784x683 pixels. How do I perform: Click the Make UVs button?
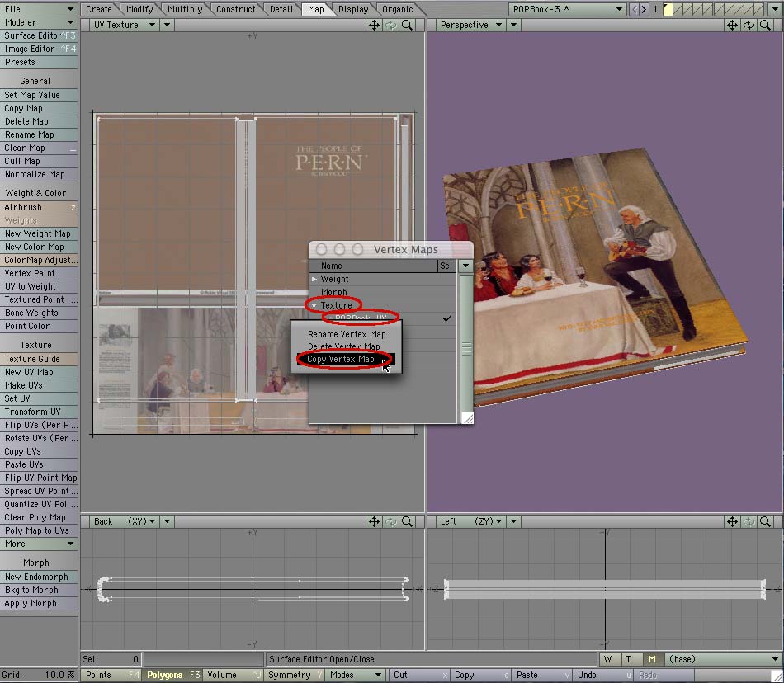[39, 385]
